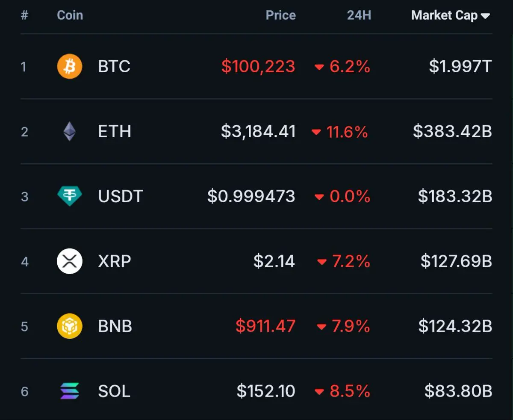Open the ETH coin page

tap(115, 132)
